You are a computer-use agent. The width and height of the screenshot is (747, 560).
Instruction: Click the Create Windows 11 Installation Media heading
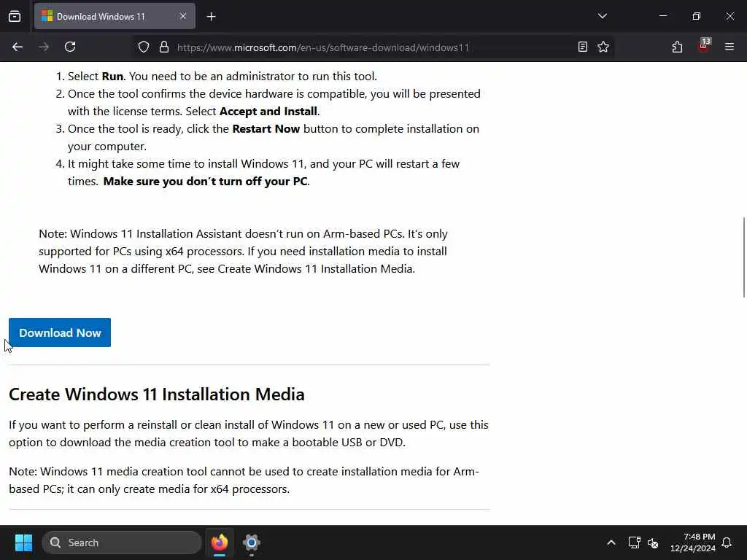tap(156, 394)
